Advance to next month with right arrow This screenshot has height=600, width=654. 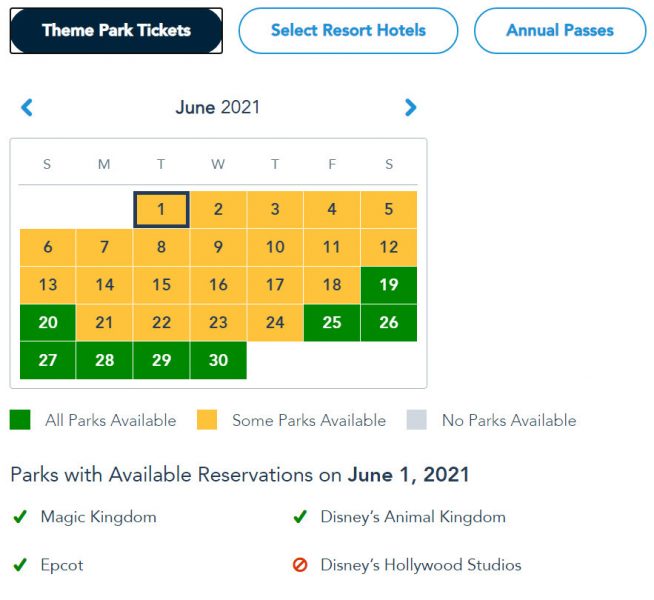coord(410,107)
